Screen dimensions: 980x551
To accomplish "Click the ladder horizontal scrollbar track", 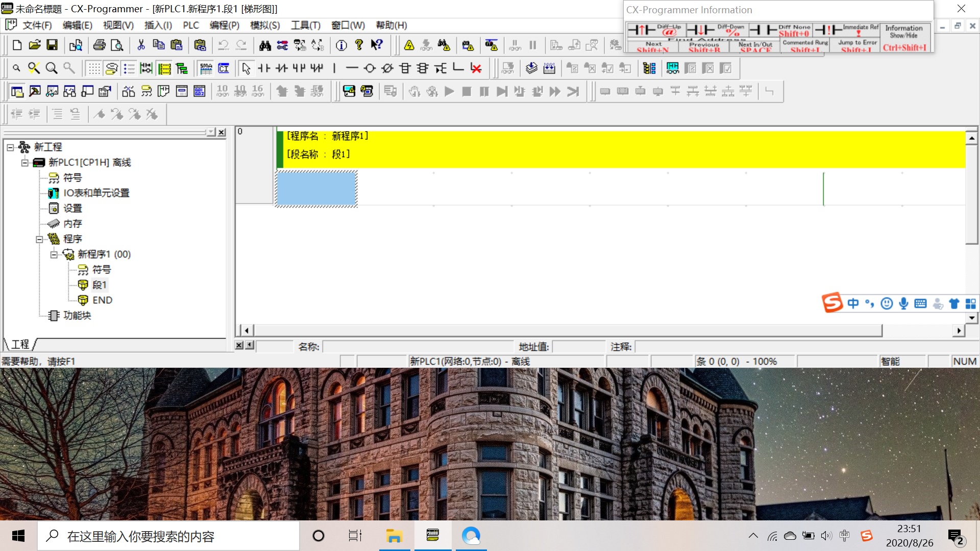I will click(x=917, y=331).
